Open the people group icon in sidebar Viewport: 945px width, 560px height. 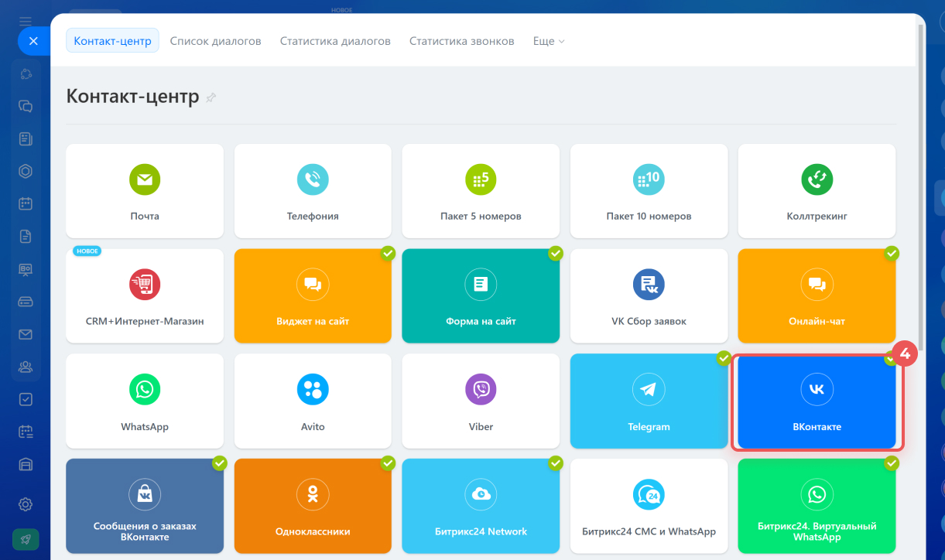[26, 367]
